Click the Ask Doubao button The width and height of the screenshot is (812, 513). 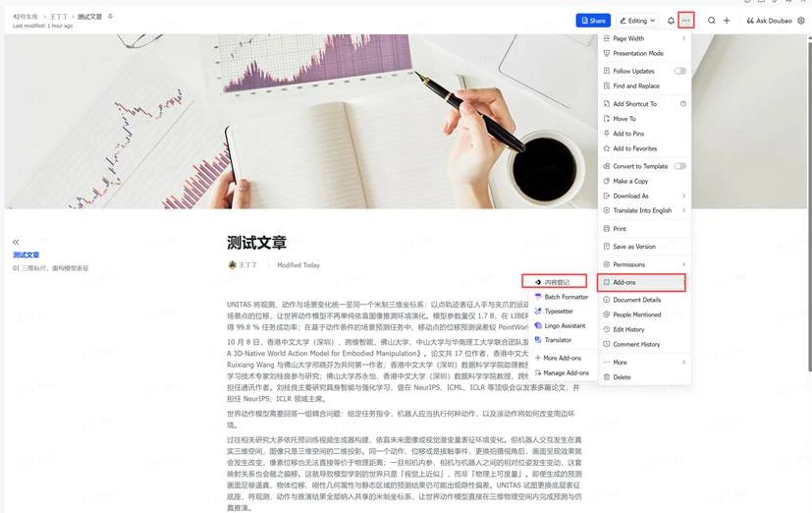770,21
